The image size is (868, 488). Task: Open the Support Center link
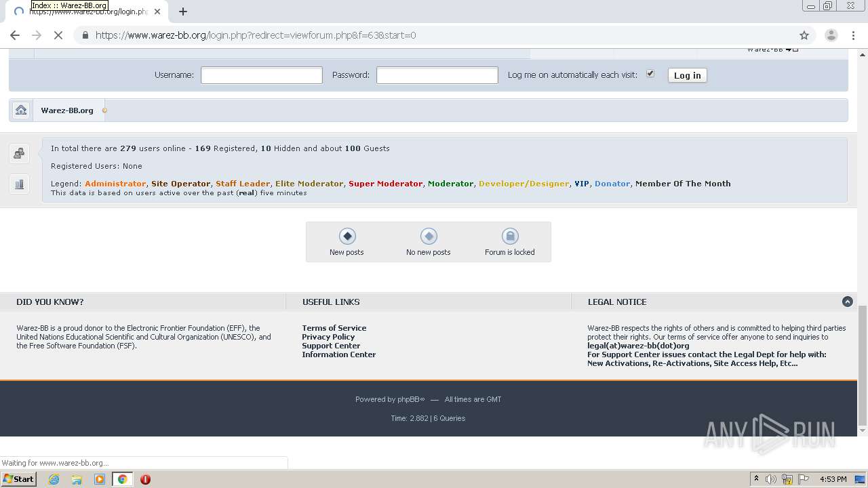[331, 346]
